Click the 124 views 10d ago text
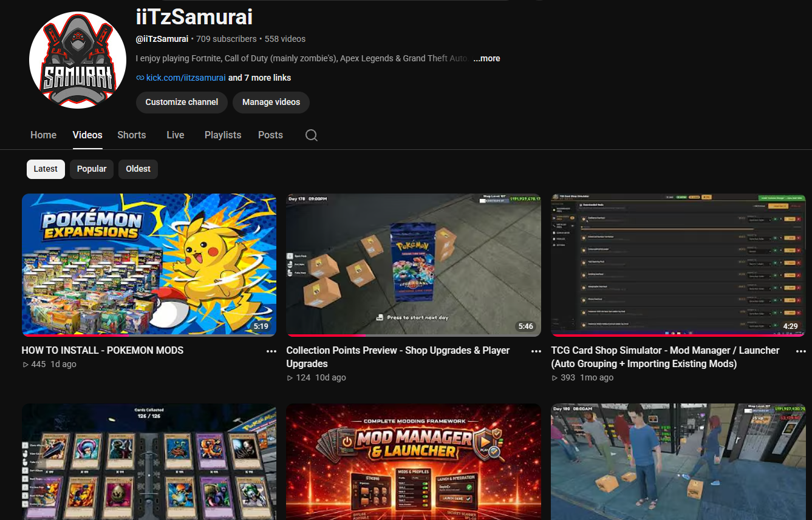This screenshot has width=812, height=520. 316,377
